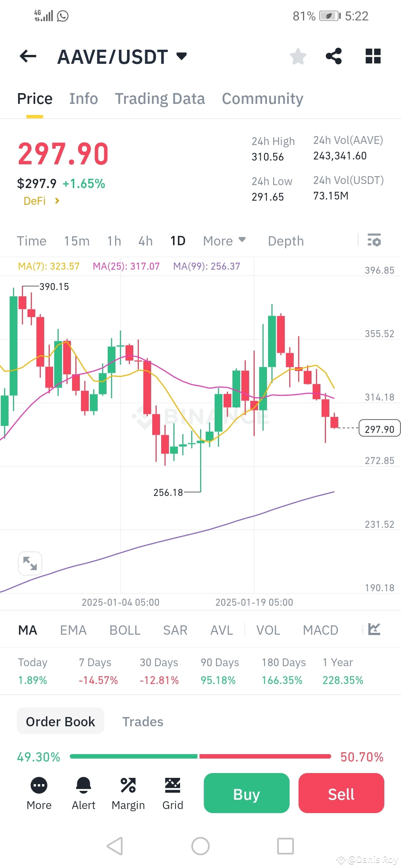Open the Trades tab
This screenshot has width=401, height=868.
click(143, 721)
